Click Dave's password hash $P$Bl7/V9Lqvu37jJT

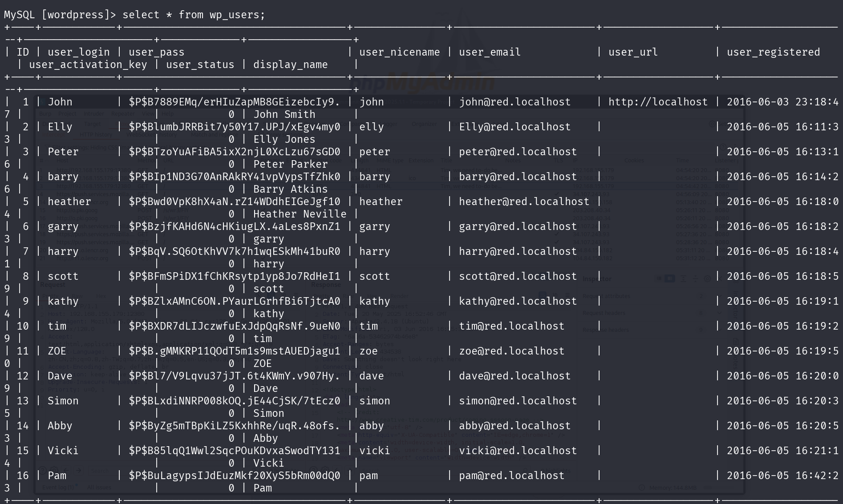[235, 376]
